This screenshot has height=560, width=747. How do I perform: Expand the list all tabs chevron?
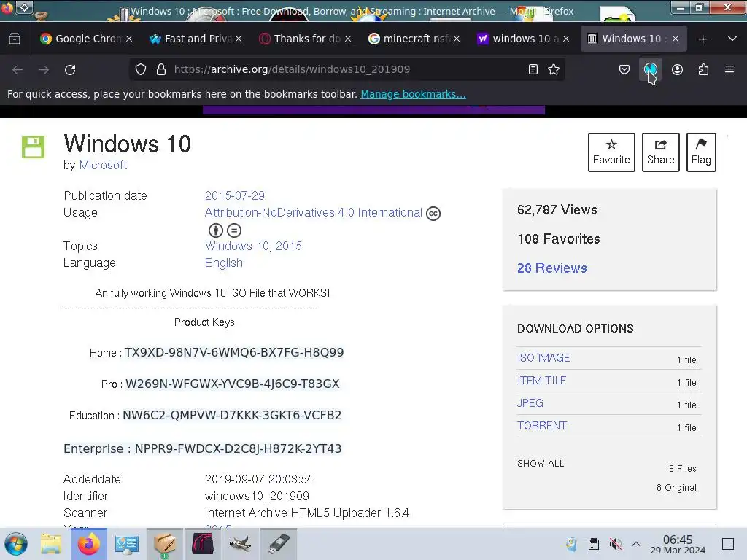pos(732,39)
